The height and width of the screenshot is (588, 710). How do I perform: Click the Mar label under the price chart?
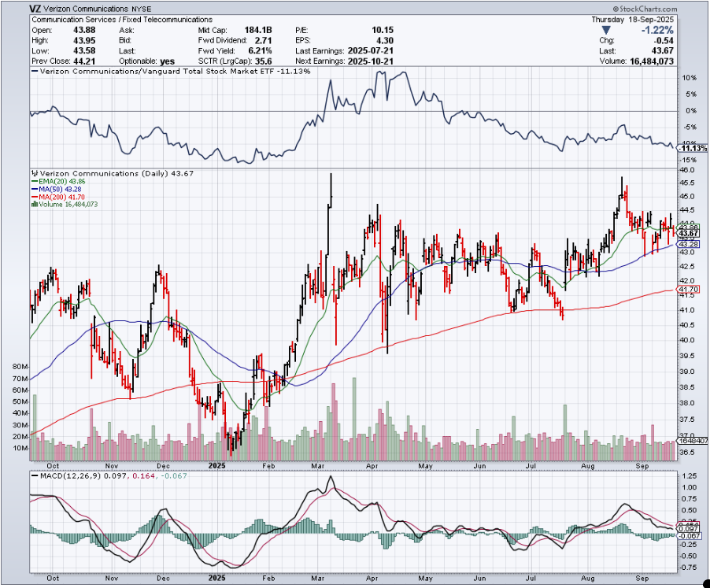point(317,466)
